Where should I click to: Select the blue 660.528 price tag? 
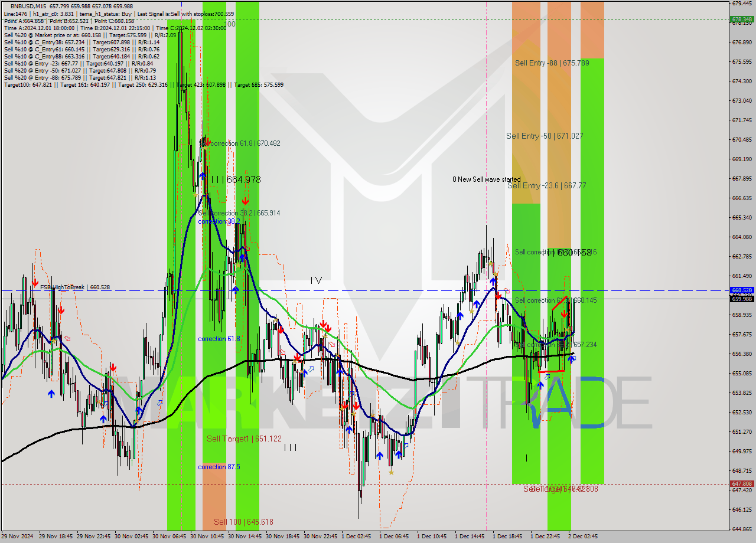[742, 290]
